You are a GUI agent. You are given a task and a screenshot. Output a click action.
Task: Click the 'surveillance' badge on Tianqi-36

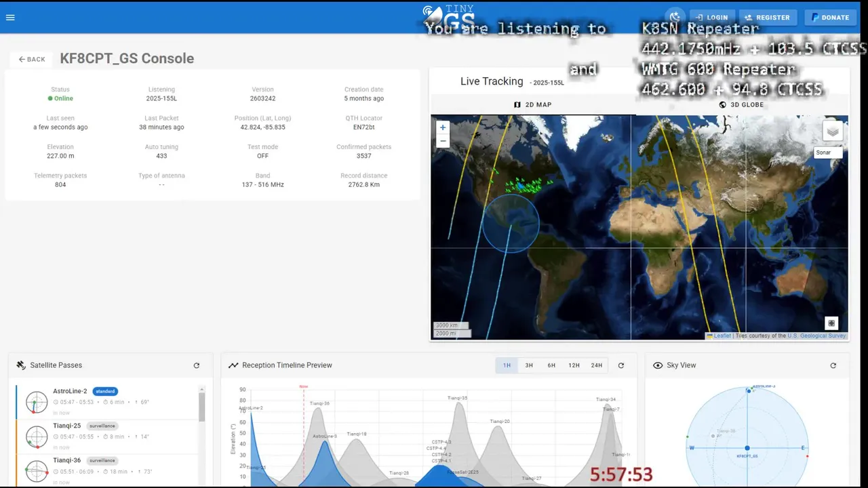click(x=102, y=460)
